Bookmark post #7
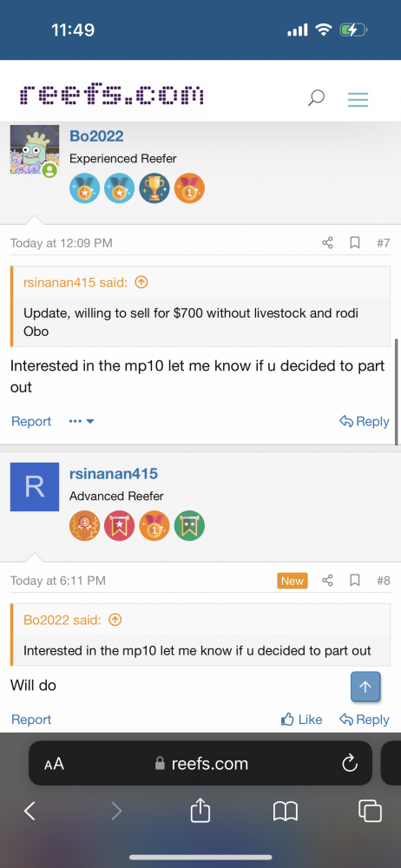The image size is (401, 868). click(x=355, y=242)
